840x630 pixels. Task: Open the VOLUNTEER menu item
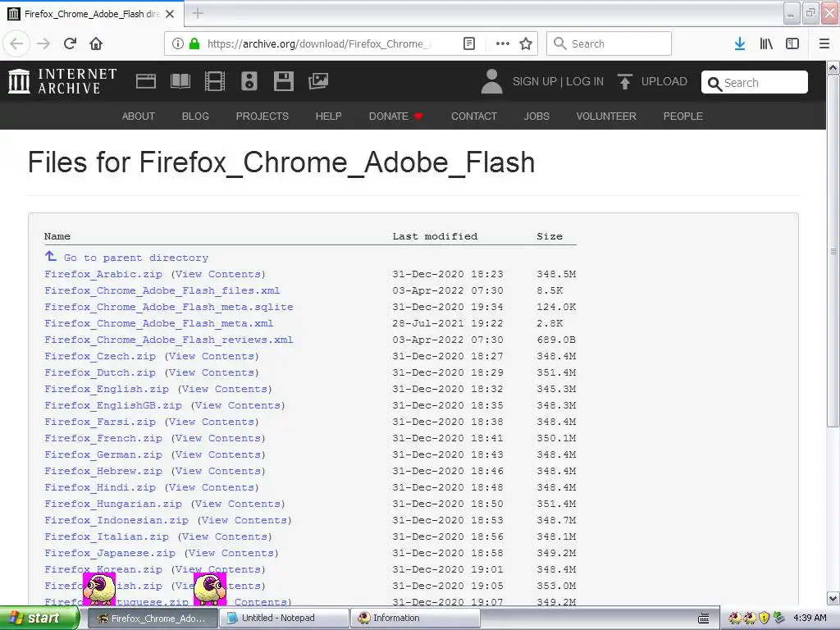(x=606, y=116)
